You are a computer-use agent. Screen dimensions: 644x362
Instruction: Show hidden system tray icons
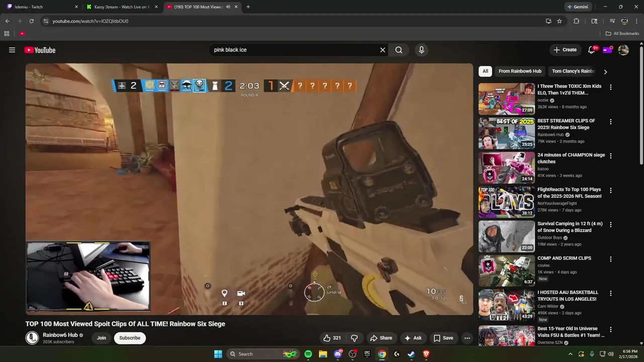[x=570, y=354]
